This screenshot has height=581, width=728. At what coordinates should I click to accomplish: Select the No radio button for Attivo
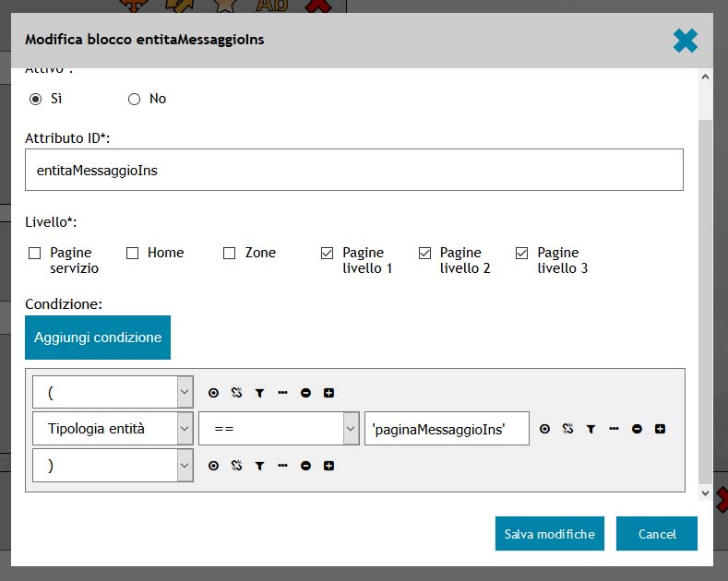click(134, 99)
